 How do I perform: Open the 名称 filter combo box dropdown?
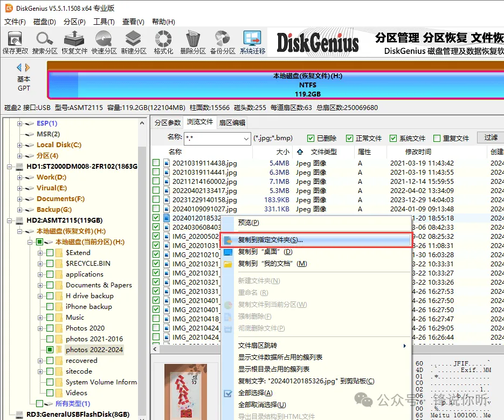click(x=246, y=139)
